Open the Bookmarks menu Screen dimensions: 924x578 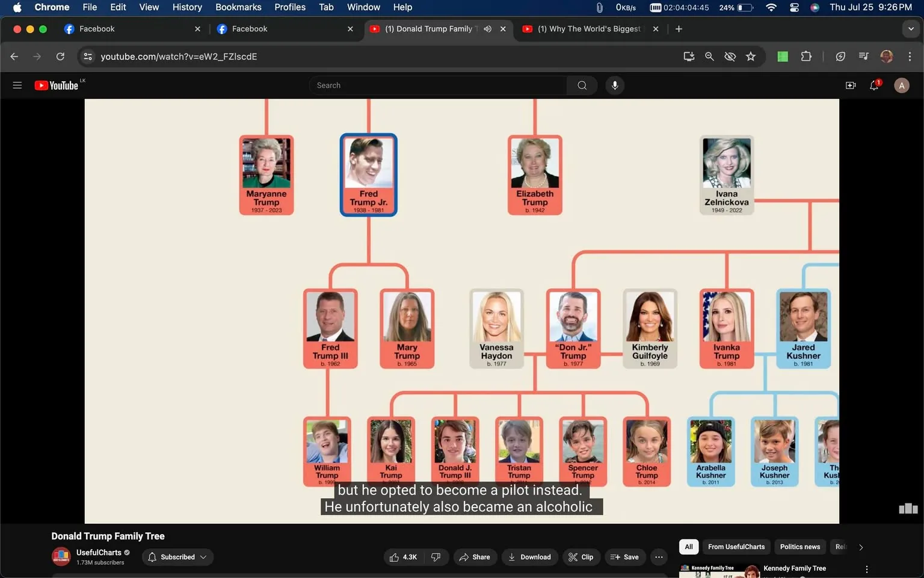[238, 7]
